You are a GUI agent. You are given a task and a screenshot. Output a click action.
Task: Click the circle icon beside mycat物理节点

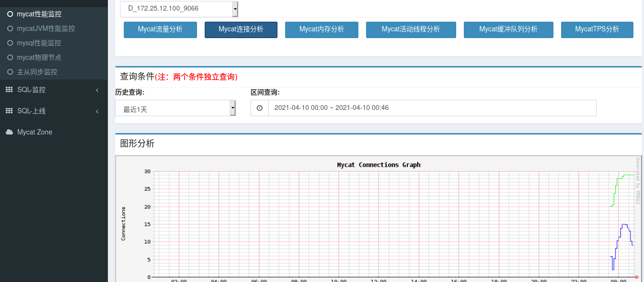point(10,57)
